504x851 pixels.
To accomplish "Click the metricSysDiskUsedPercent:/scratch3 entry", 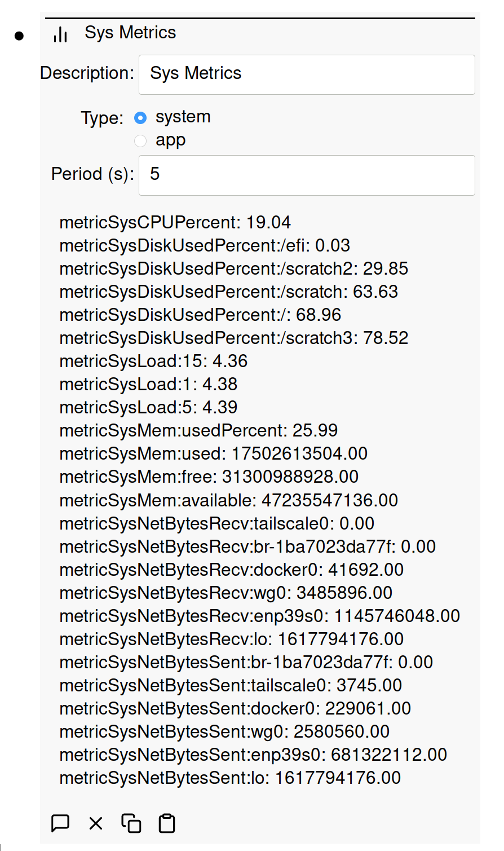I will click(x=234, y=338).
